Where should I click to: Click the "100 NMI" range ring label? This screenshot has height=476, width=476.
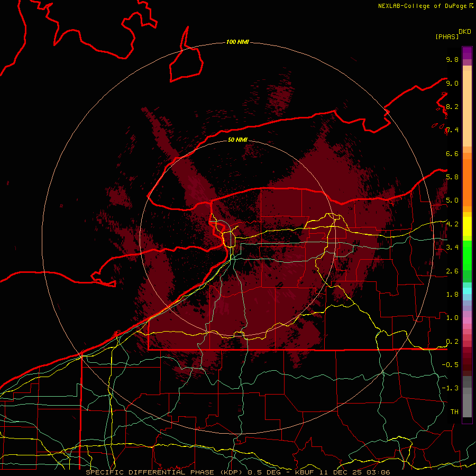[x=237, y=42]
